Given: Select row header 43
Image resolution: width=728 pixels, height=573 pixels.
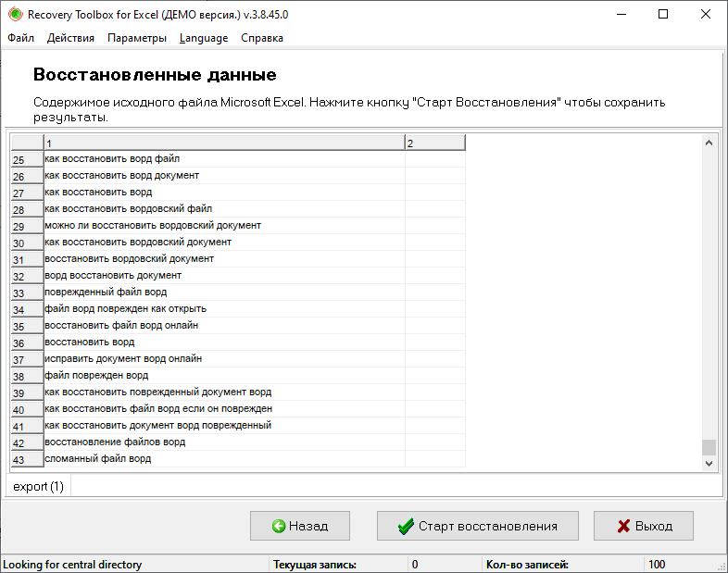Looking at the screenshot, I should tap(27, 459).
